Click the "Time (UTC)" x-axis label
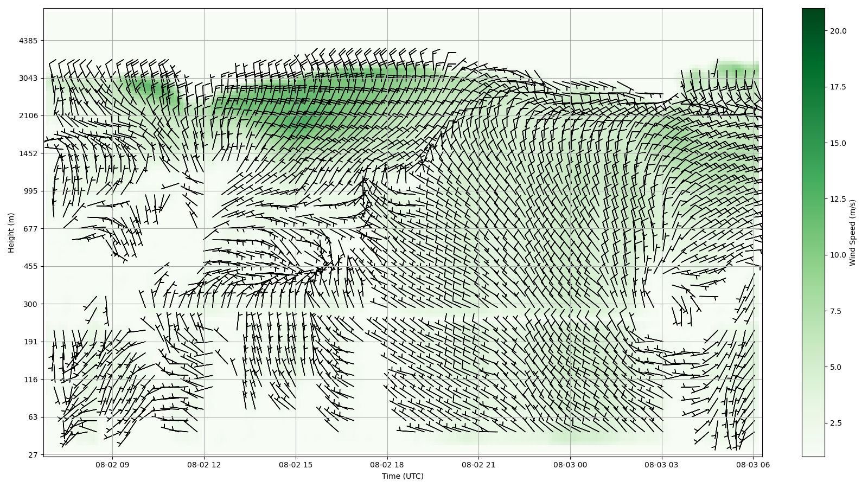The width and height of the screenshot is (868, 488). point(403,476)
